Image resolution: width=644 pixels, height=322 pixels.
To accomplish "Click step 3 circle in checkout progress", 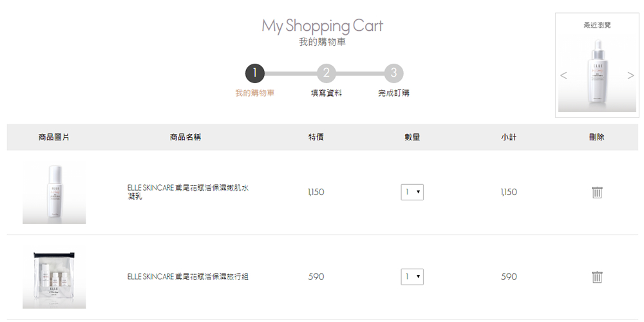I will (x=394, y=73).
